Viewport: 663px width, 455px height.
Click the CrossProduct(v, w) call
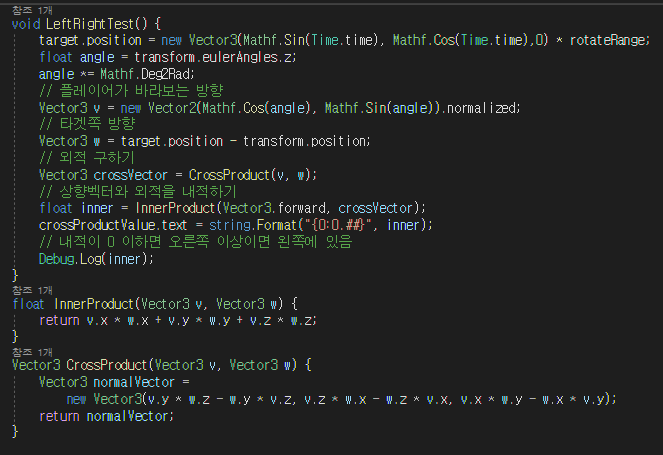pyautogui.click(x=250, y=175)
